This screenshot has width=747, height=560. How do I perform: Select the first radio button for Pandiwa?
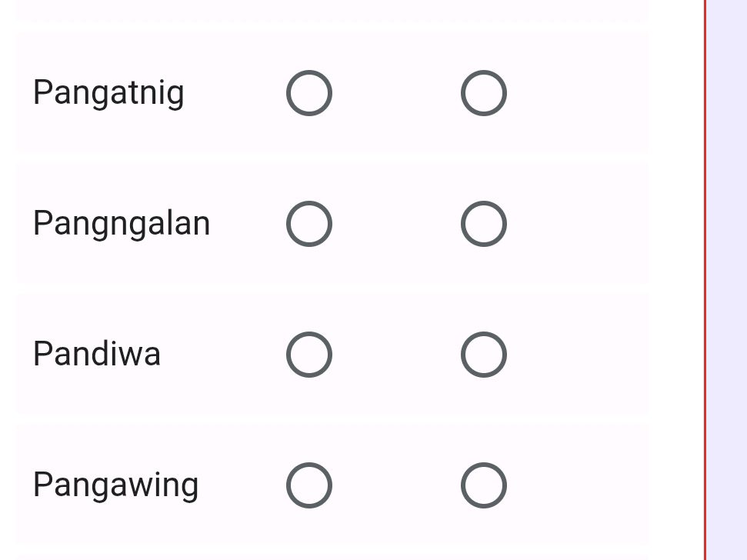click(x=308, y=354)
